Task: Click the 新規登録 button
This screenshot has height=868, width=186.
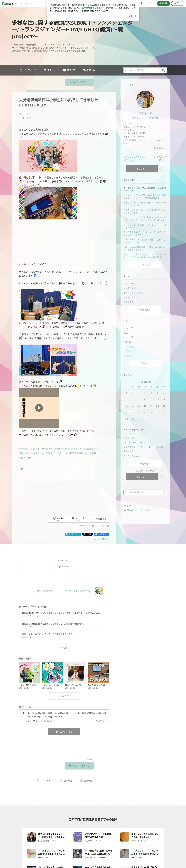Action: click(x=163, y=3)
